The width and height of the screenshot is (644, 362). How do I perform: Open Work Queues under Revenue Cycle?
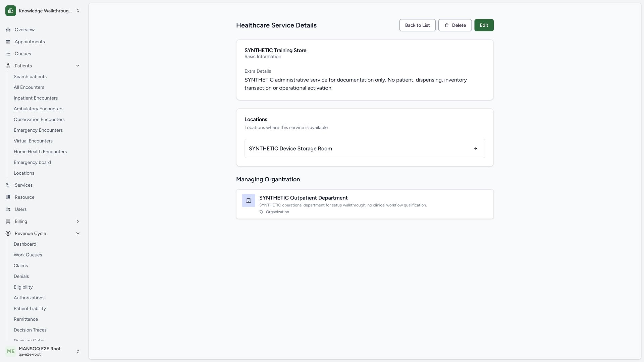tap(28, 255)
